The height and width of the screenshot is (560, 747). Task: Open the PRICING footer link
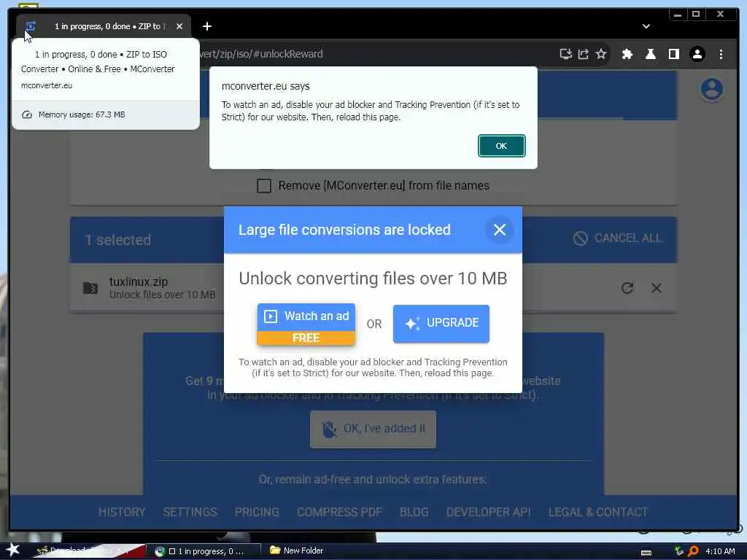(x=256, y=512)
